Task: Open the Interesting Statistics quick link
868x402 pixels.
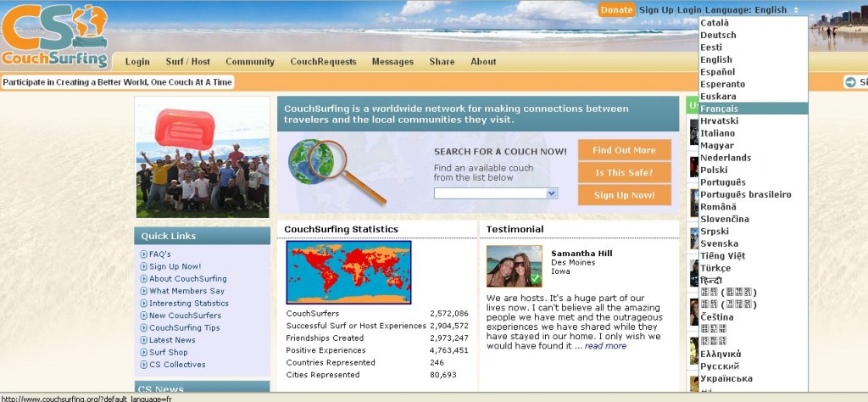Action: click(188, 304)
